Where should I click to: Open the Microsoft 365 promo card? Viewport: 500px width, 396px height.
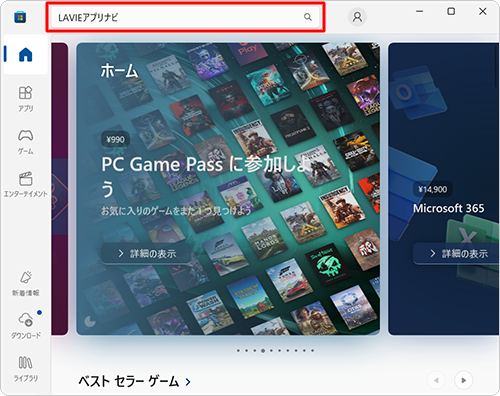444,189
